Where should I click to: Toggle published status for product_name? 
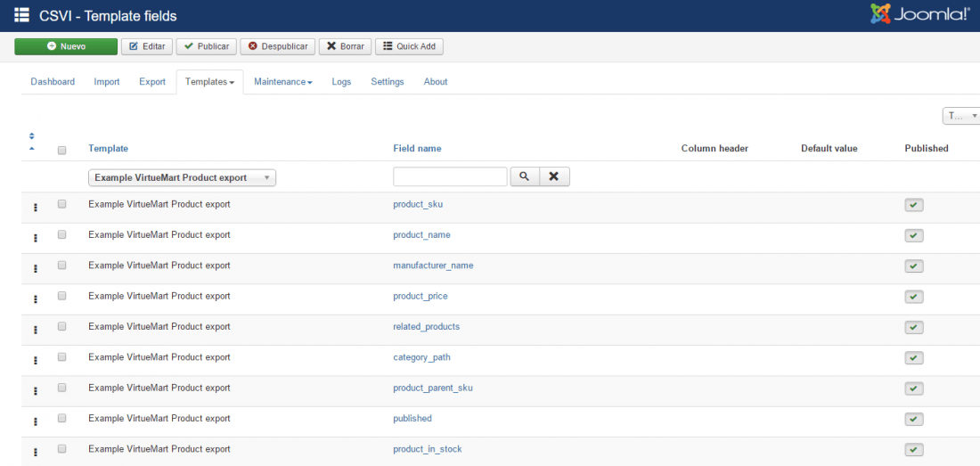[914, 236]
